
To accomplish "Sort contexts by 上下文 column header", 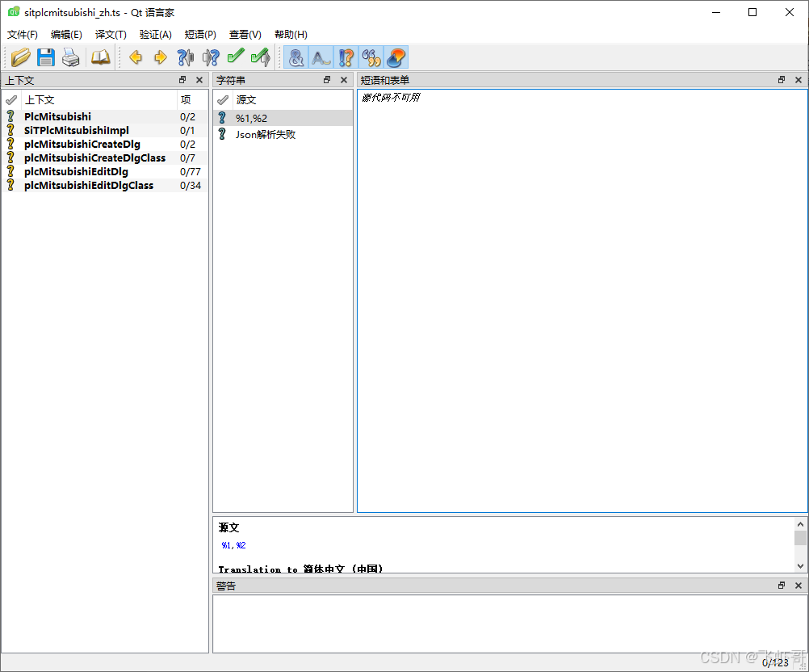I will point(99,99).
